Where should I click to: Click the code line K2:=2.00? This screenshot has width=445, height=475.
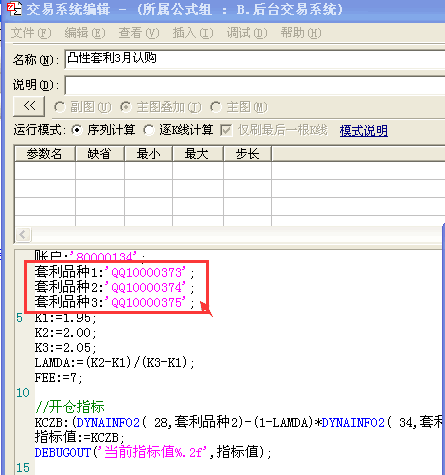65,332
